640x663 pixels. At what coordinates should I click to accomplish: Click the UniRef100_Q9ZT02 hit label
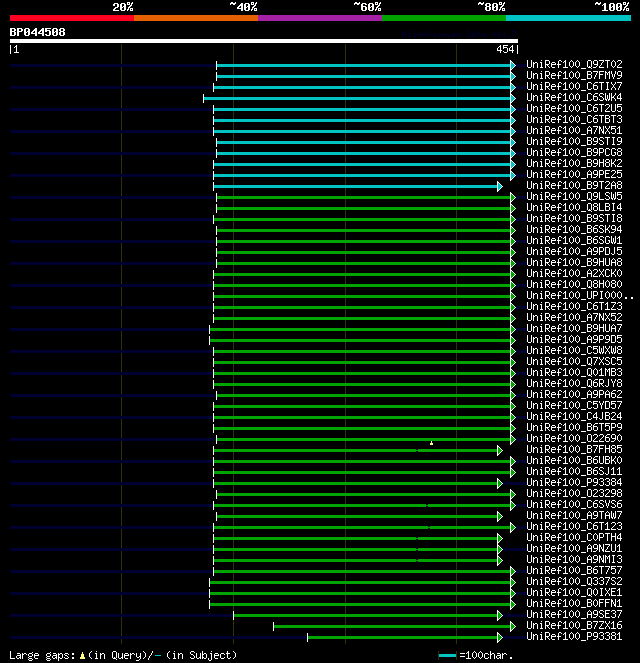coord(574,64)
